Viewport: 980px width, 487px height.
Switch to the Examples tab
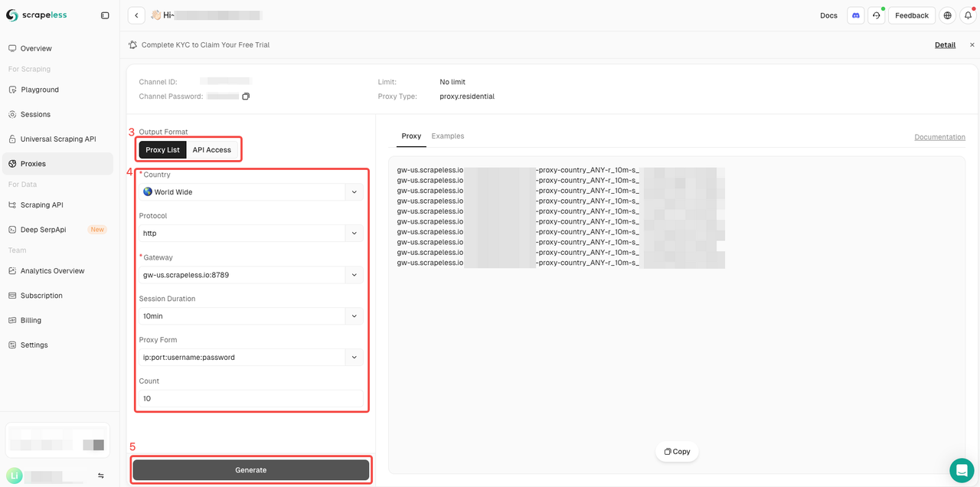pyautogui.click(x=448, y=136)
